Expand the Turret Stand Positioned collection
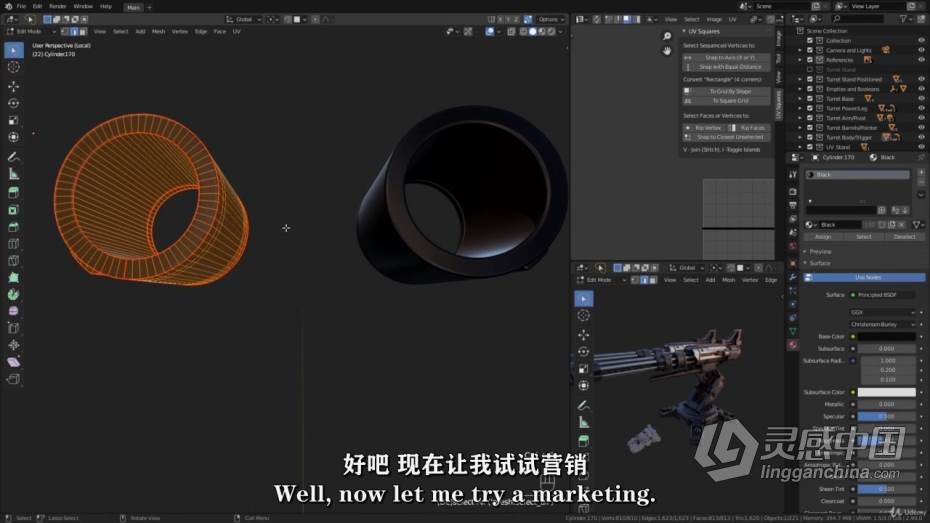The height and width of the screenshot is (523, 930). pos(800,79)
